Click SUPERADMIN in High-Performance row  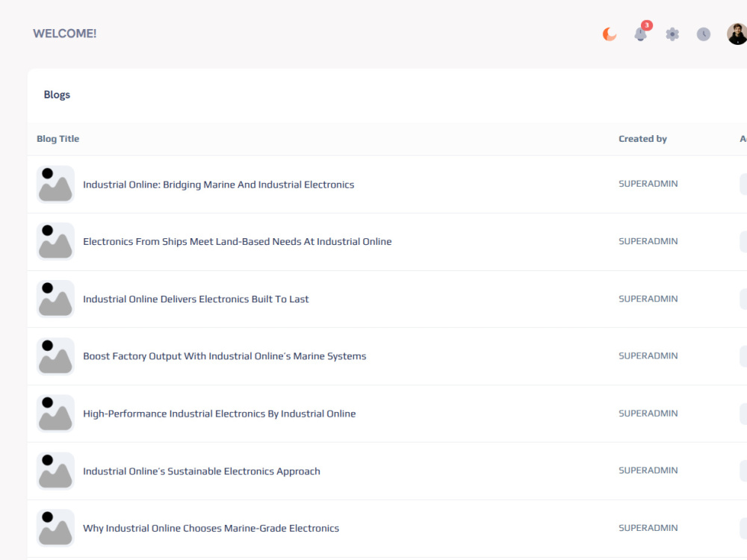tap(648, 414)
